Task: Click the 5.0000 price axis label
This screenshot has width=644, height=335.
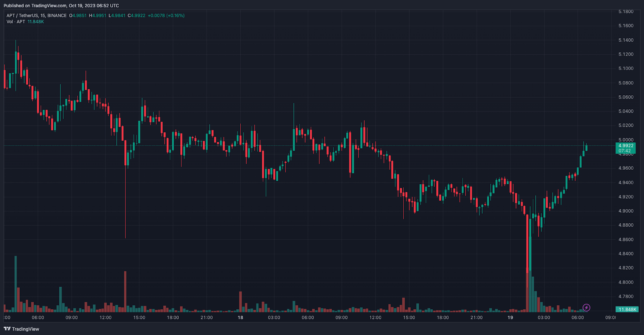Action: coord(625,140)
